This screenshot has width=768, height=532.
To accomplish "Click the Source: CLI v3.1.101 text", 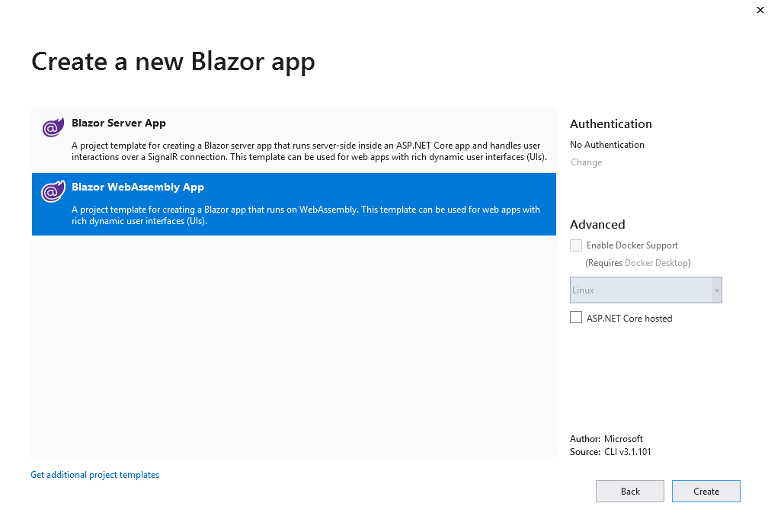I will [x=610, y=452].
